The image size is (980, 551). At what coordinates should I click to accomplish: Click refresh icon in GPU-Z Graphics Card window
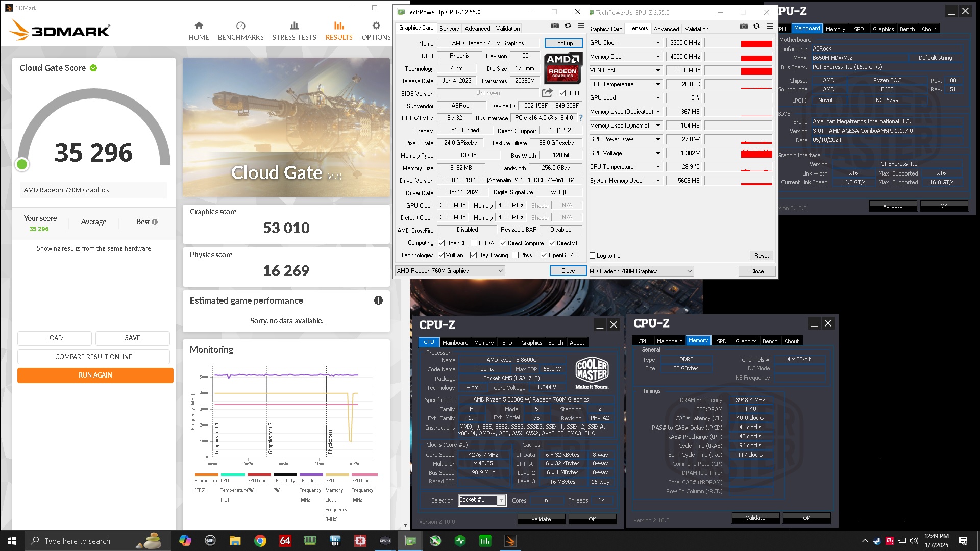point(568,26)
